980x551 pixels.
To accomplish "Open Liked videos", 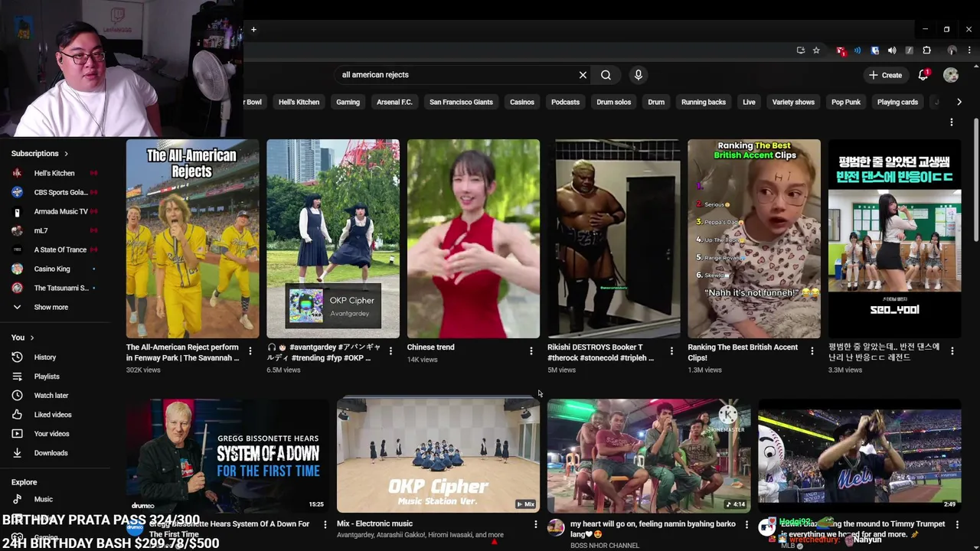I will tap(54, 415).
